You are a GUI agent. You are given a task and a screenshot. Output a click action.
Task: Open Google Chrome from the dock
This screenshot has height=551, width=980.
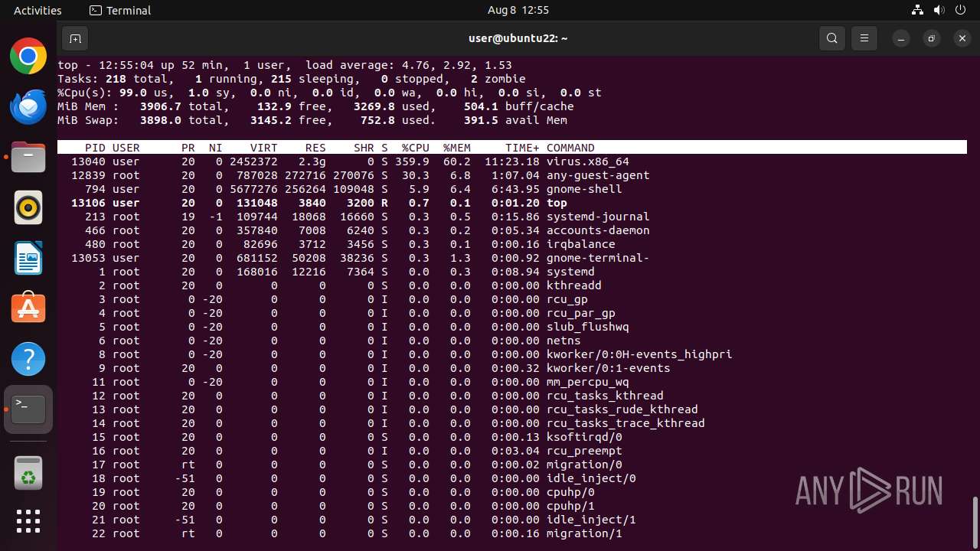pos(28,56)
